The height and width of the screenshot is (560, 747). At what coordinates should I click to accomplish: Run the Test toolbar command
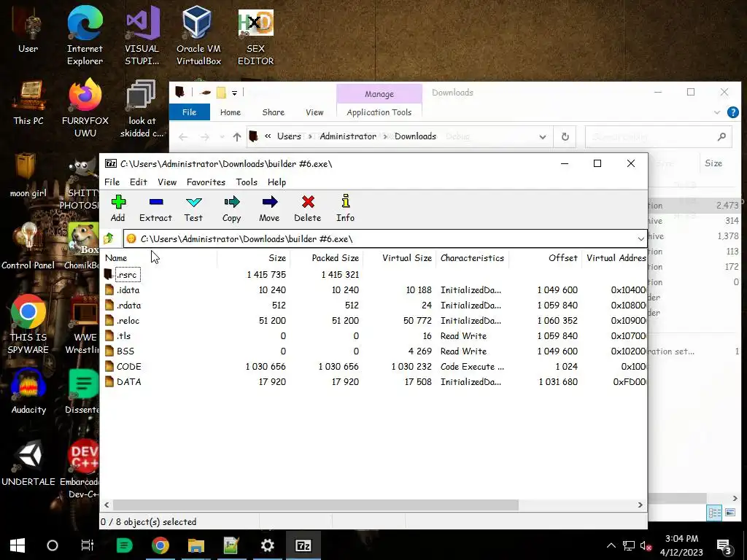pos(193,208)
